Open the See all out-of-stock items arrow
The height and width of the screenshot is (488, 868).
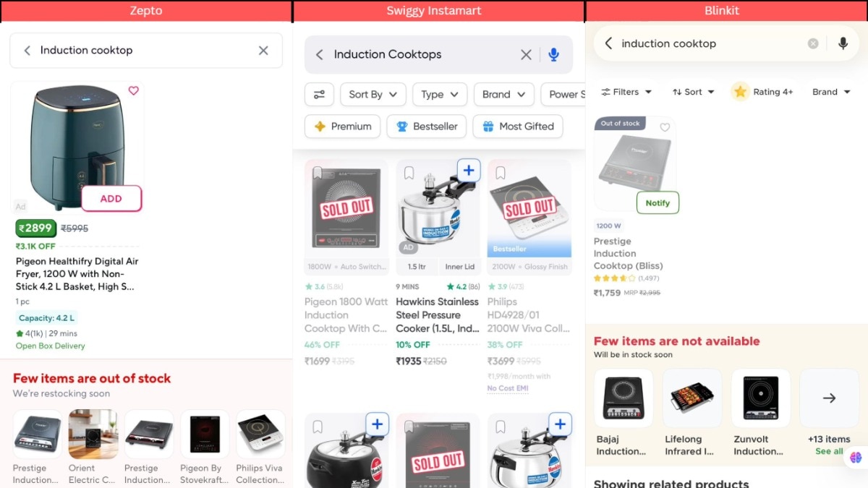click(829, 398)
